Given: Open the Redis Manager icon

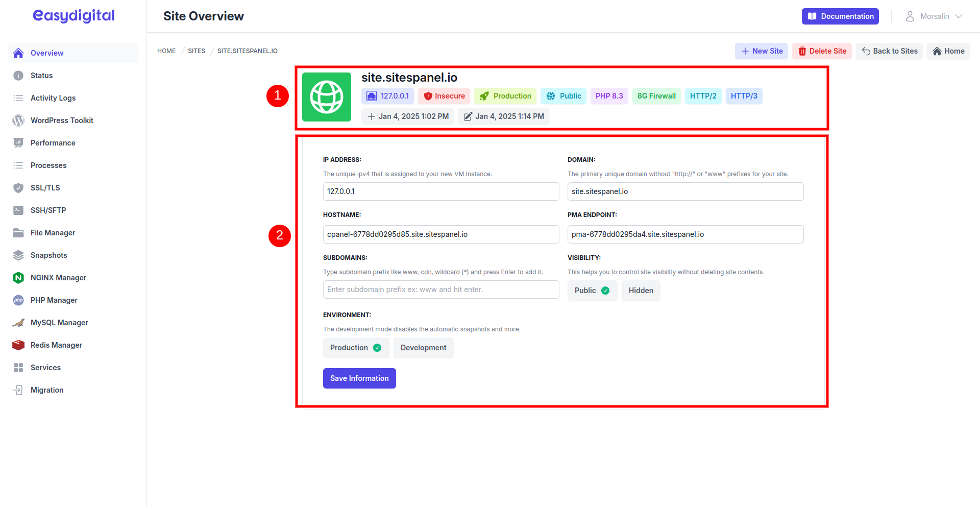Looking at the screenshot, I should point(18,345).
